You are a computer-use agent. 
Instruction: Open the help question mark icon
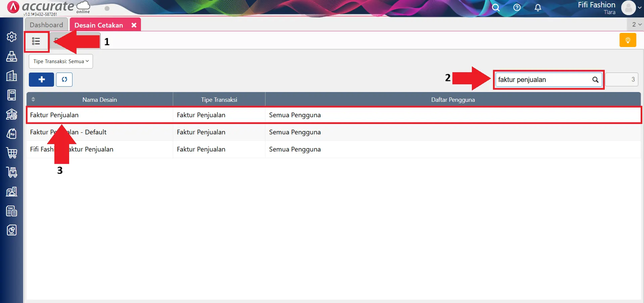tap(517, 7)
